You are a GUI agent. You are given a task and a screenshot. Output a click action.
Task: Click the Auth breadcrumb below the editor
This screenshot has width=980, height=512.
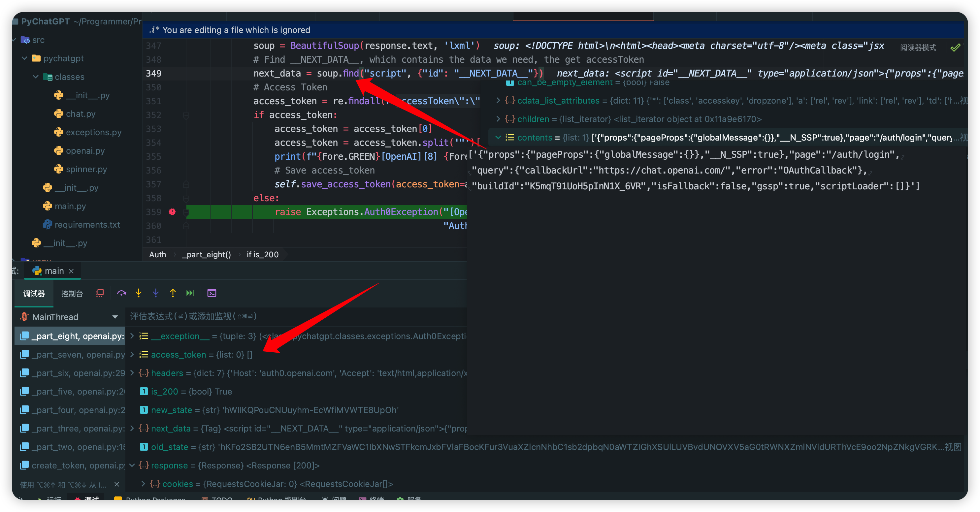[x=157, y=254]
